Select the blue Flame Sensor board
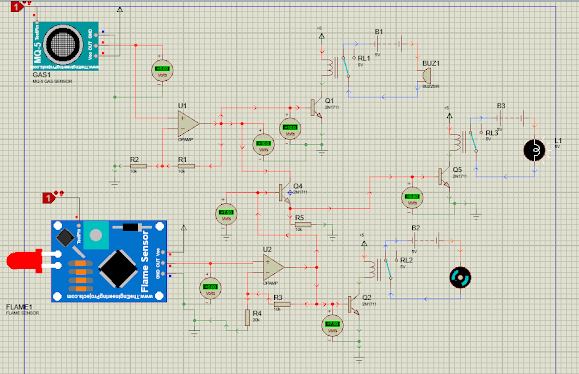 (109, 261)
